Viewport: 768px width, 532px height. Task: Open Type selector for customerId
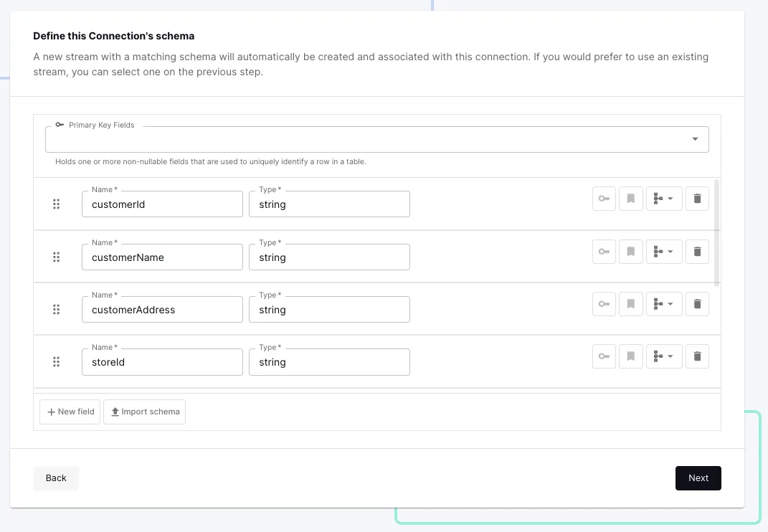[x=329, y=204]
